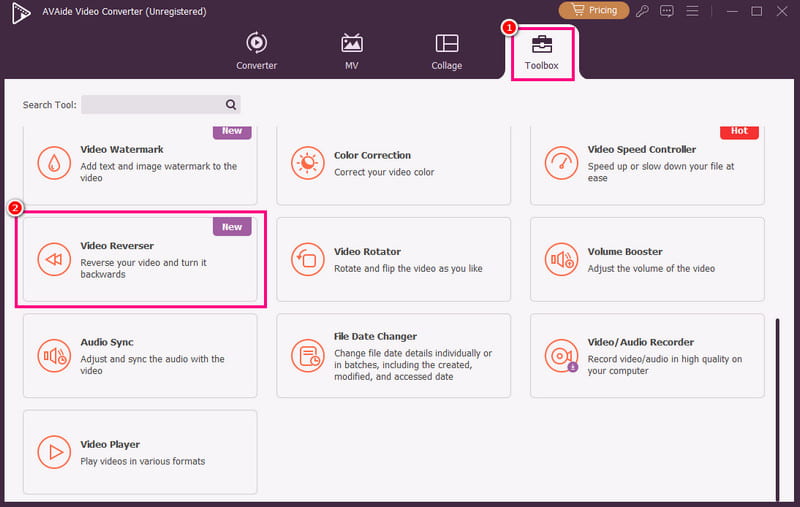Screen dimensions: 800x507
Task: Open the Color Correction tool icon
Action: [x=306, y=163]
